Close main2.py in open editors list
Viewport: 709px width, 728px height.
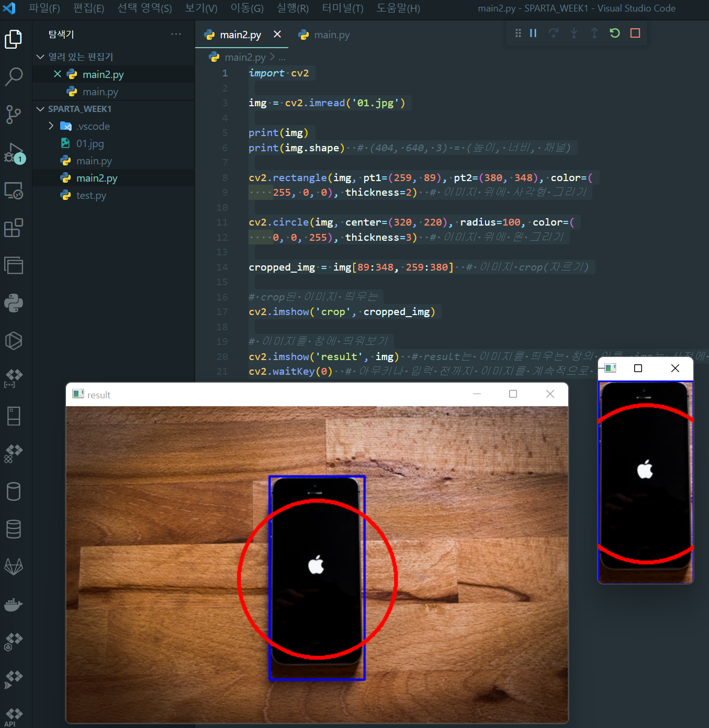coord(58,74)
